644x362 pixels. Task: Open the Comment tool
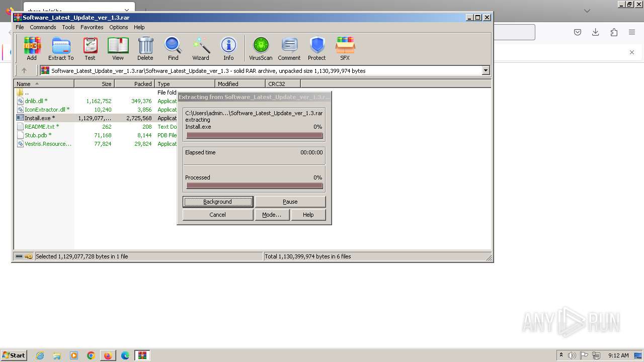(x=289, y=49)
